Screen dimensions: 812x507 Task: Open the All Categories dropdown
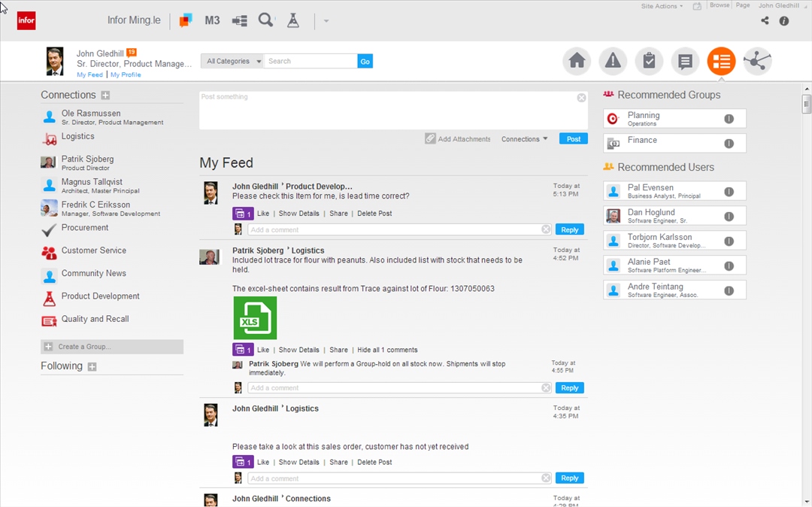tap(234, 62)
